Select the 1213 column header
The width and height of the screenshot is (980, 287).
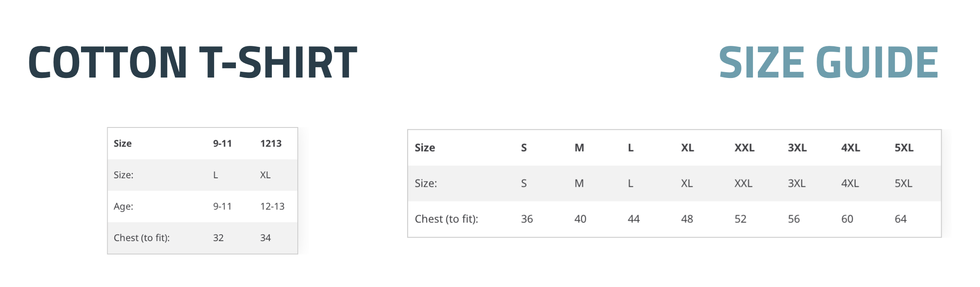pos(271,143)
